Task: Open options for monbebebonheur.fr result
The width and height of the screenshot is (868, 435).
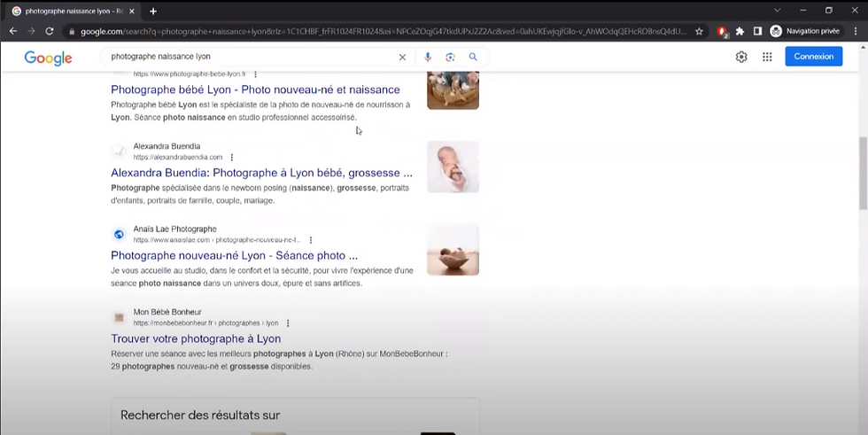Action: (288, 323)
